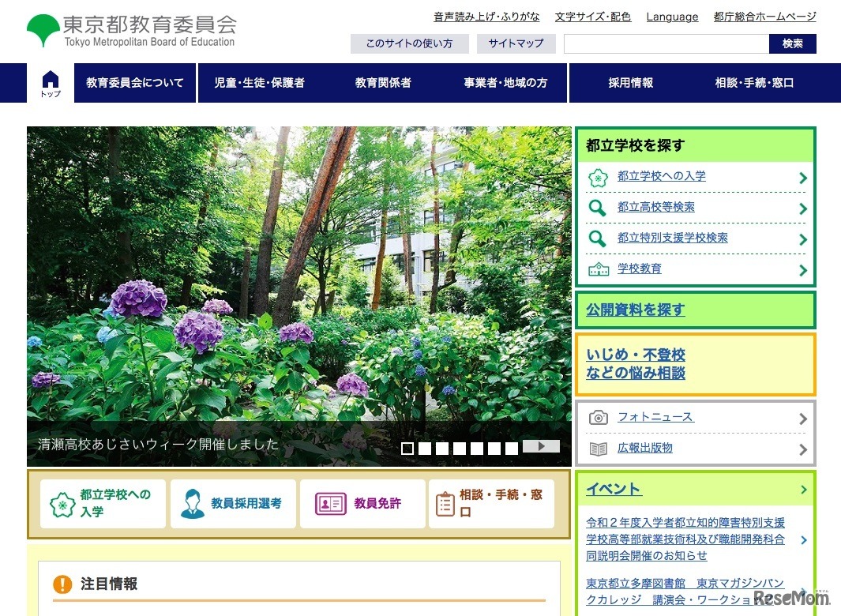
Task: Select the first slideshow indicator square
Action: pos(407,449)
